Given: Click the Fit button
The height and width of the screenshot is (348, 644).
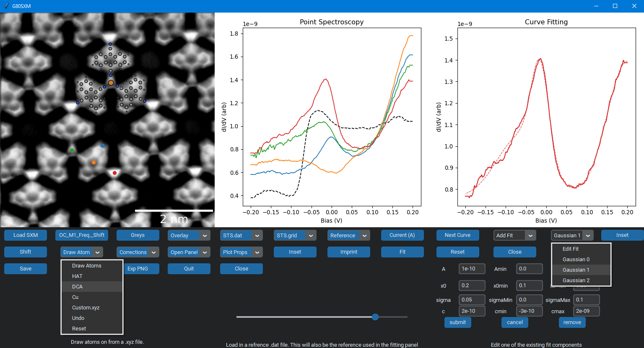Looking at the screenshot, I should 402,252.
